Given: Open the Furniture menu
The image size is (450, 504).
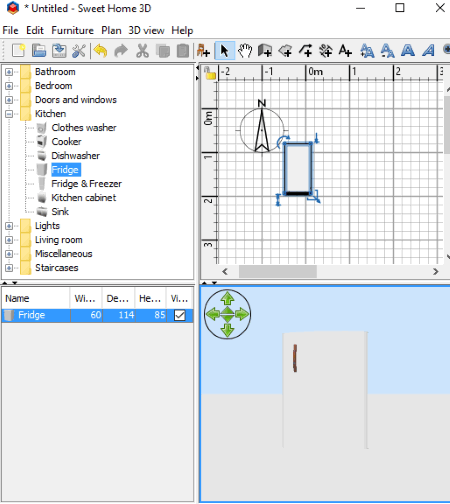Looking at the screenshot, I should 72,30.
